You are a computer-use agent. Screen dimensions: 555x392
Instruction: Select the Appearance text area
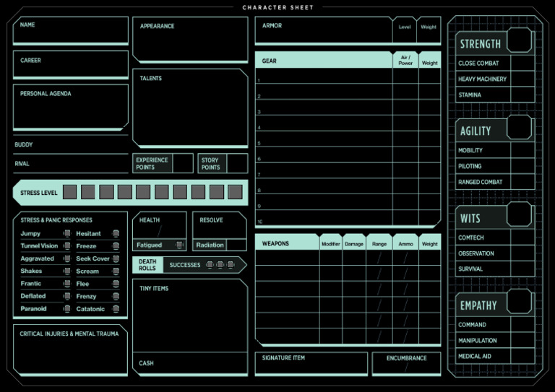click(191, 39)
